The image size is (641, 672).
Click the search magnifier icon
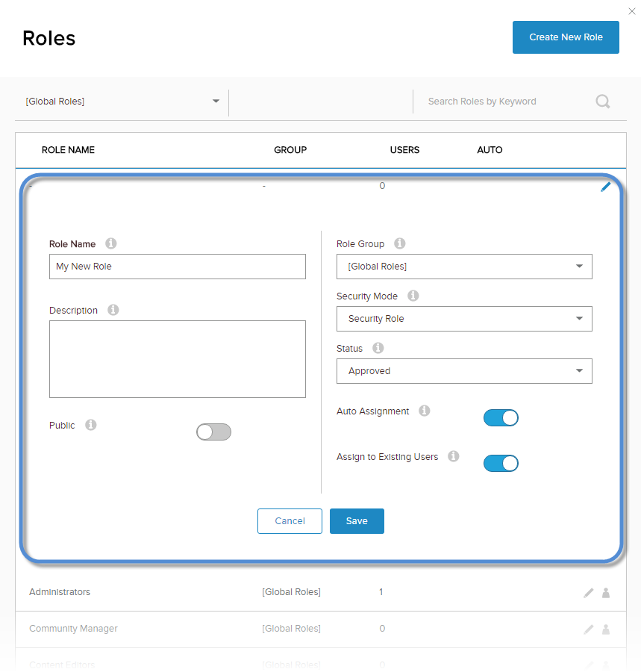click(x=603, y=102)
